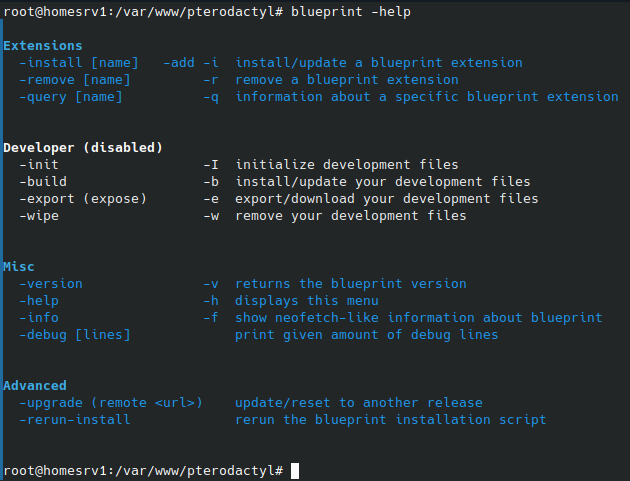Screen dimensions: 630x481
Task: Click the '-upgrade (remote <url>)' option text
Action: [110, 403]
